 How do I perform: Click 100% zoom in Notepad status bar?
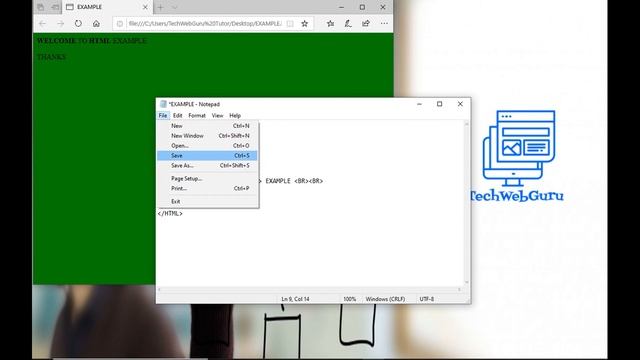[349, 299]
